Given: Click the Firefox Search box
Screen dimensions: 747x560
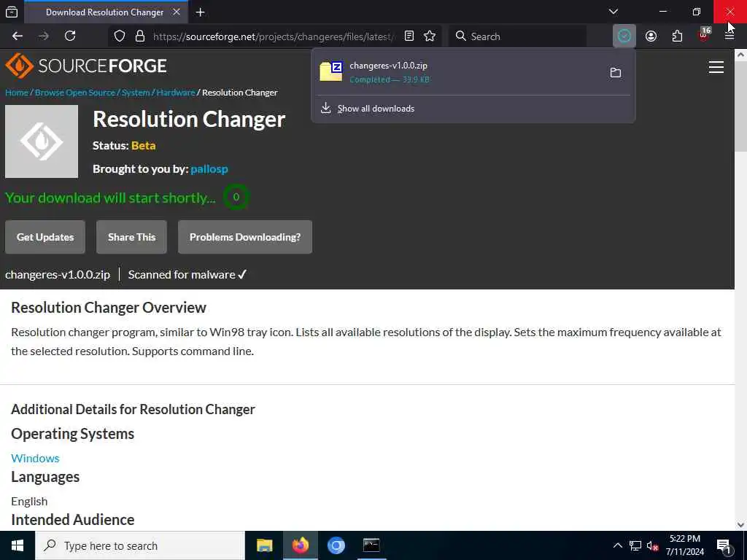Looking at the screenshot, I should tap(518, 36).
